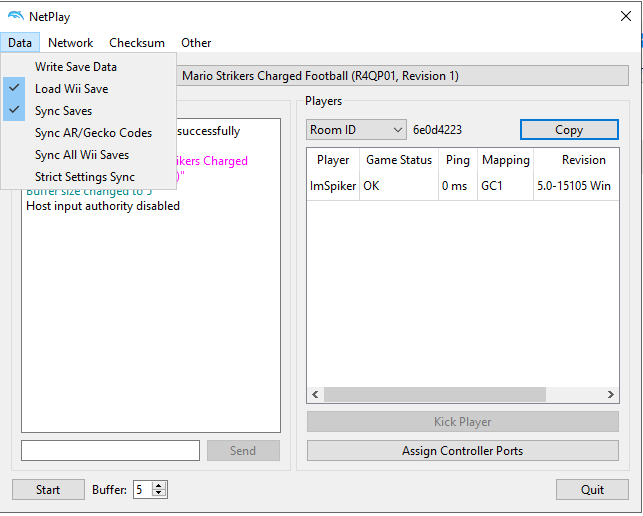Click the OK game status cell

pyautogui.click(x=399, y=186)
